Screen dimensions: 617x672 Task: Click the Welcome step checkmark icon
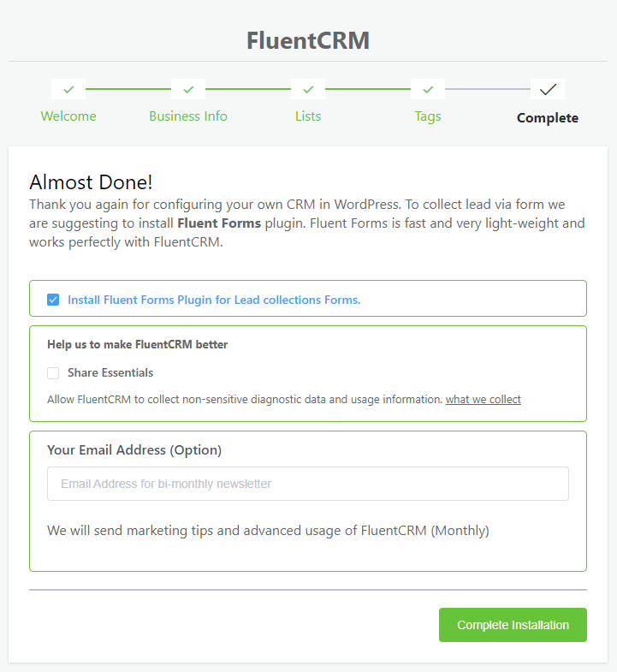coord(68,90)
